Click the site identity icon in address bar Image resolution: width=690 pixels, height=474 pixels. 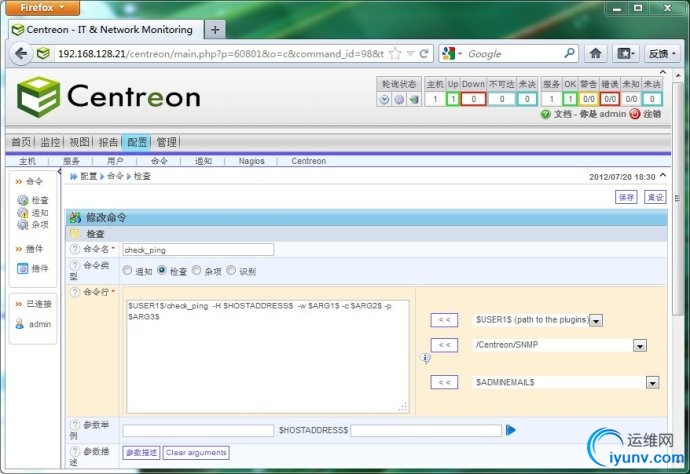(x=43, y=54)
